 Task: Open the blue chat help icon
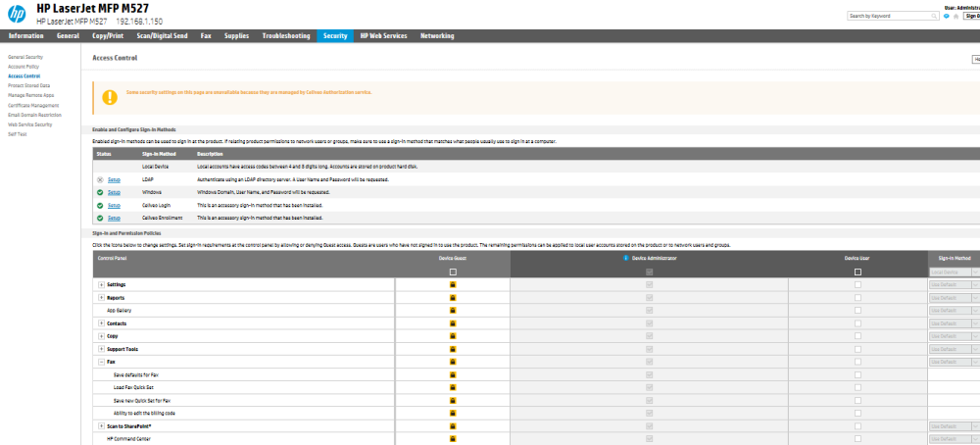point(947,16)
